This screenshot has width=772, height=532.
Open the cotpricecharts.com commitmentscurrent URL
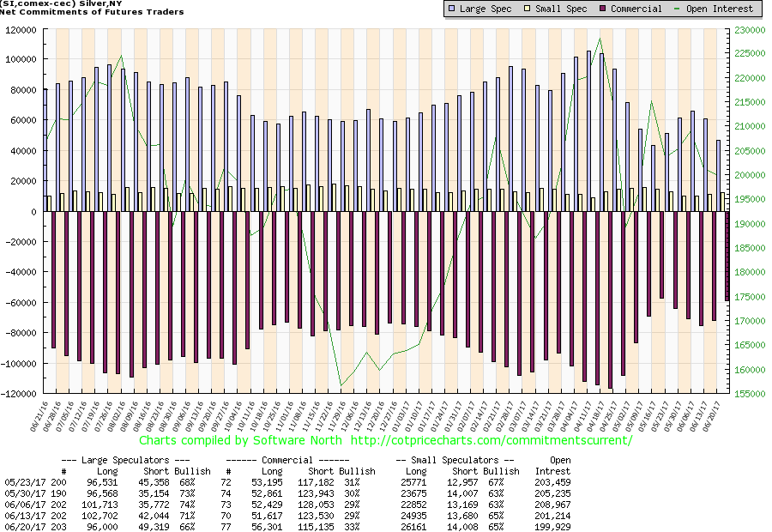492,440
